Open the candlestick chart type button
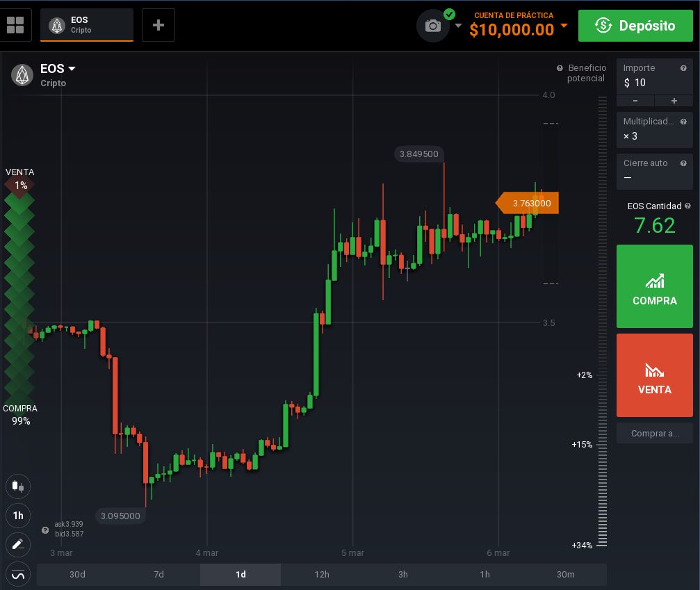Screen dimensions: 700x590 click(x=18, y=486)
